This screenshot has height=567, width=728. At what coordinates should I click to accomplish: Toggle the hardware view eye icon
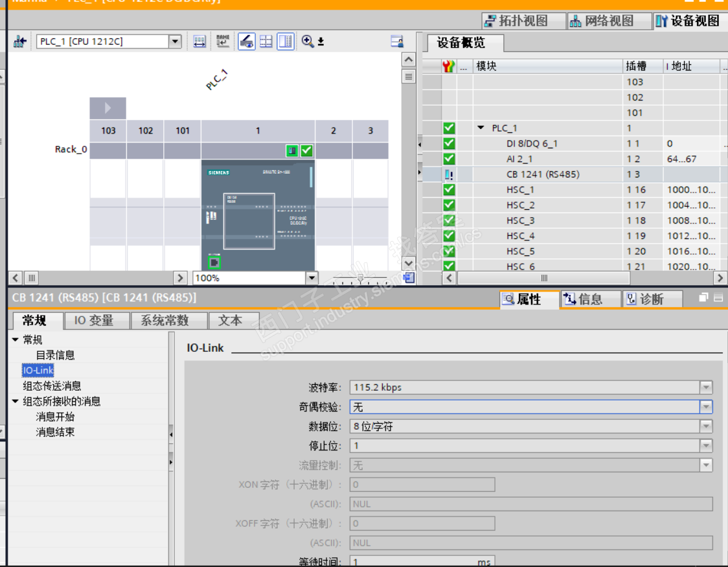point(247,41)
